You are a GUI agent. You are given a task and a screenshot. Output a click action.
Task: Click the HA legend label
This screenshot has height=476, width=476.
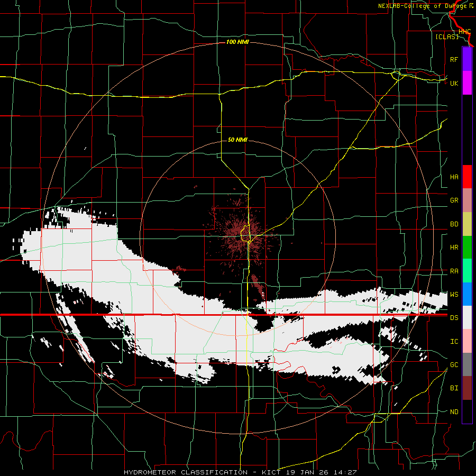click(454, 177)
